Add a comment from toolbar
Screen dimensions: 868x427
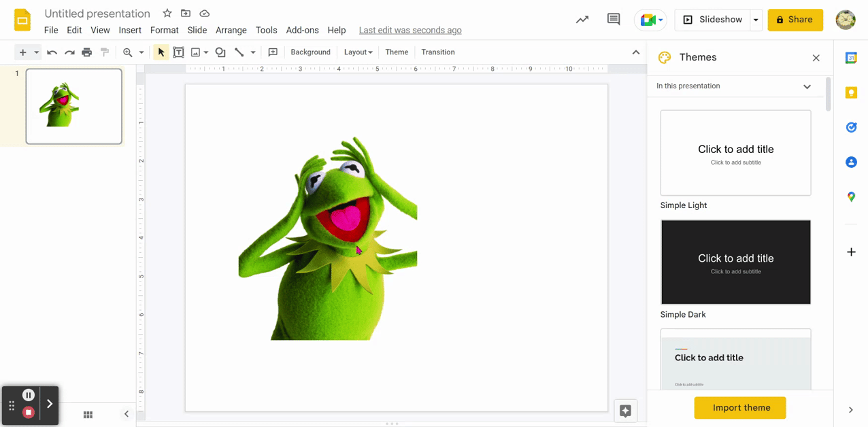273,52
